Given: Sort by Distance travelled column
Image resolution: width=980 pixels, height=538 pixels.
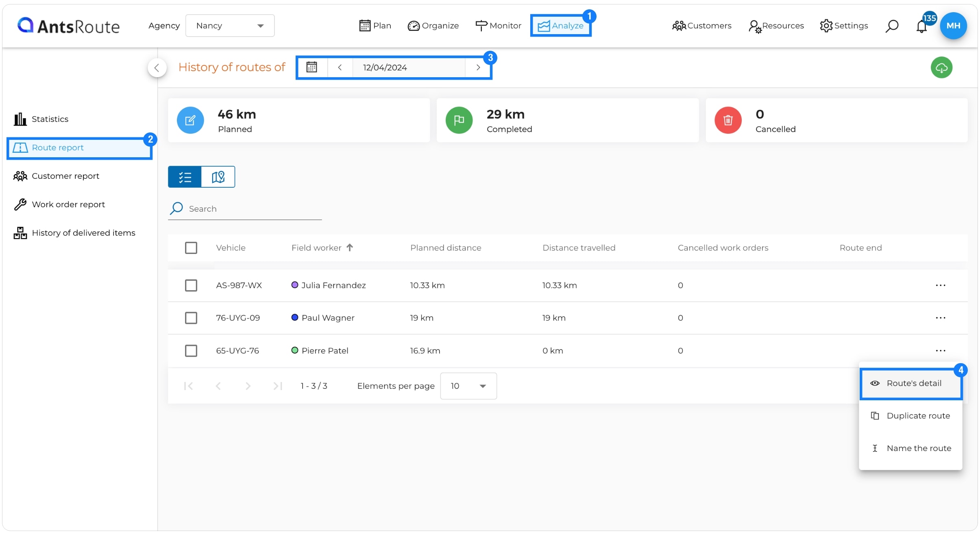Looking at the screenshot, I should pyautogui.click(x=579, y=248).
